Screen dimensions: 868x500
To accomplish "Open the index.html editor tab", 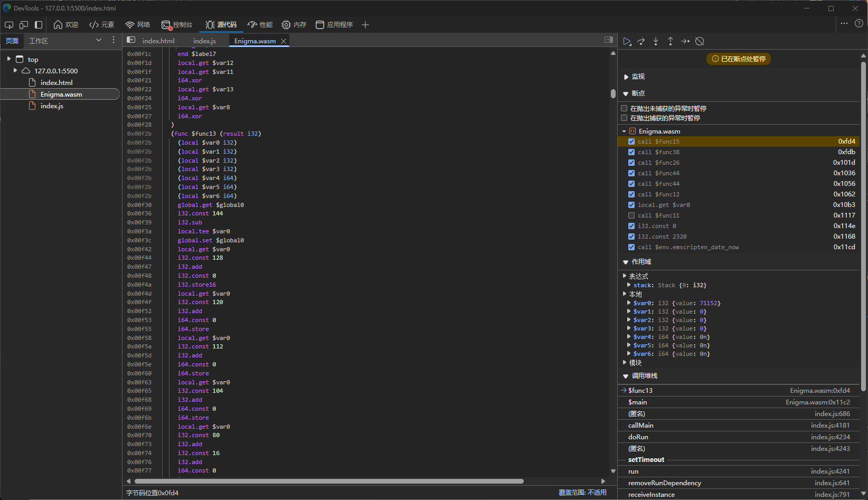I will point(158,41).
